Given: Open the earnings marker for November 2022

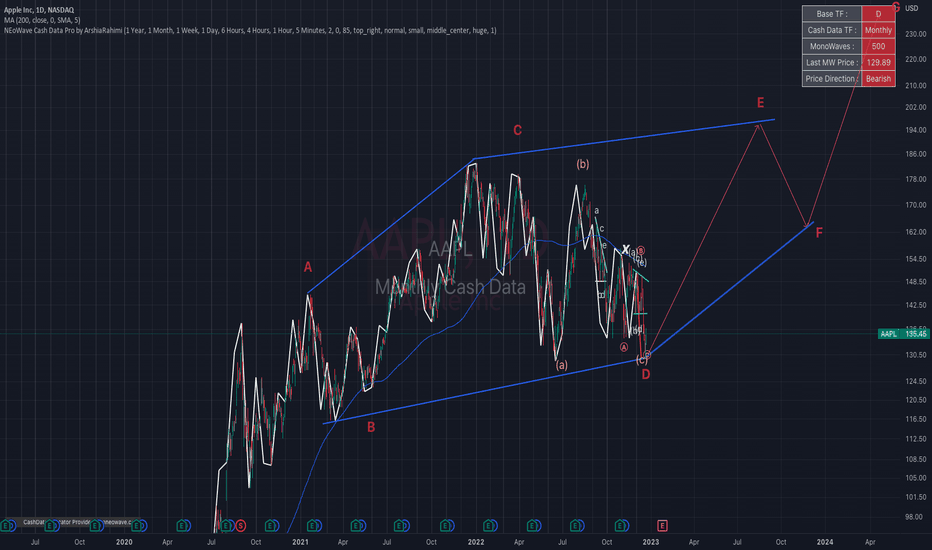Looking at the screenshot, I should tap(620, 526).
